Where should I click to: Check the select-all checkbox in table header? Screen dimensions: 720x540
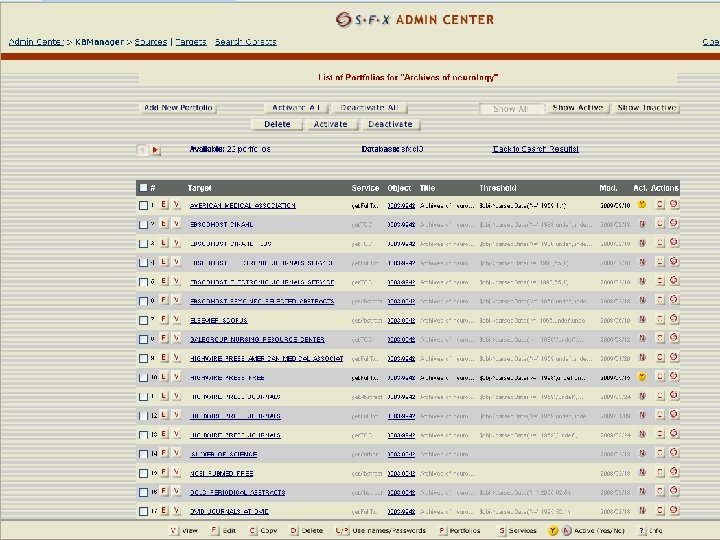coord(143,187)
